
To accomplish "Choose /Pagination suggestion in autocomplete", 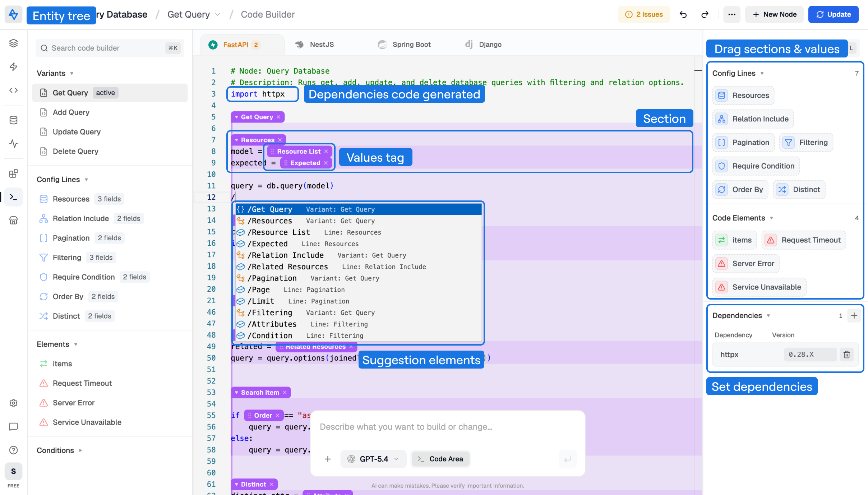I will 359,278.
